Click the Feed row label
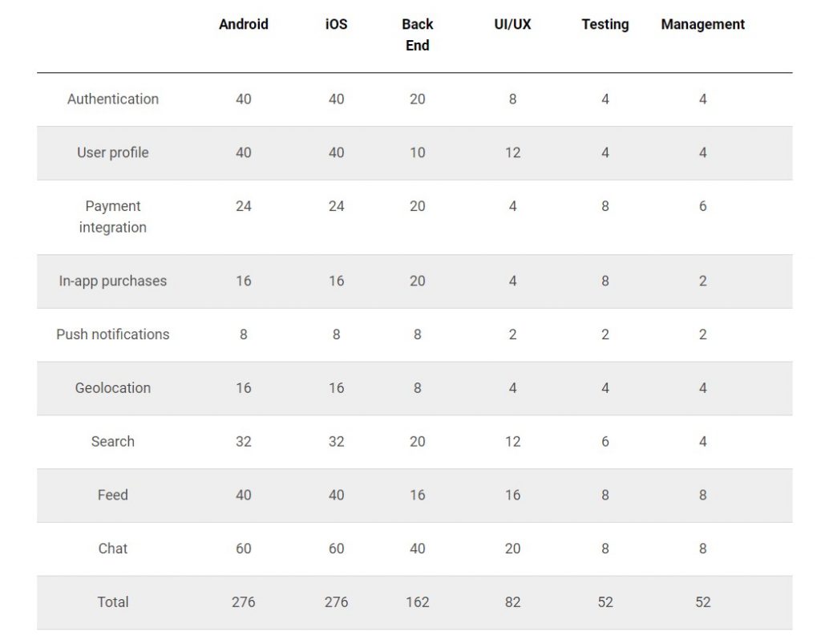The width and height of the screenshot is (821, 644). 113,495
